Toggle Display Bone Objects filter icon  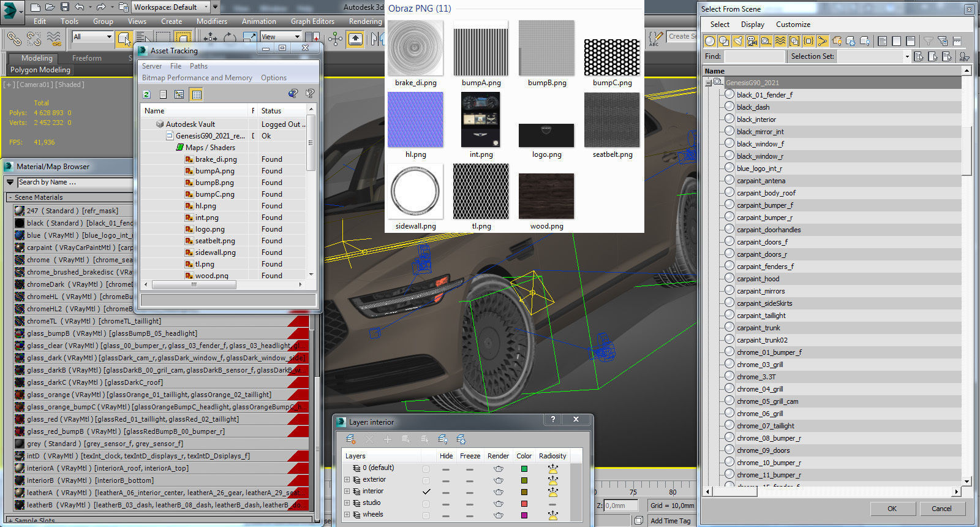tap(823, 41)
